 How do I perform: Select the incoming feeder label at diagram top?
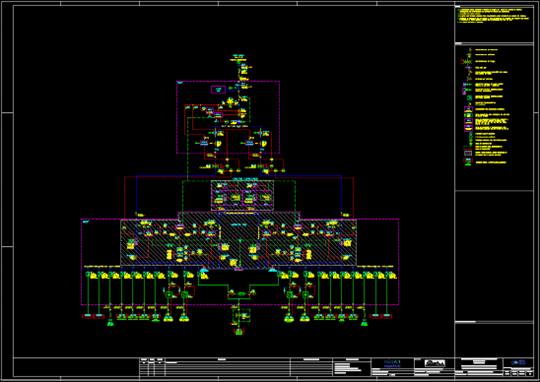(238, 58)
